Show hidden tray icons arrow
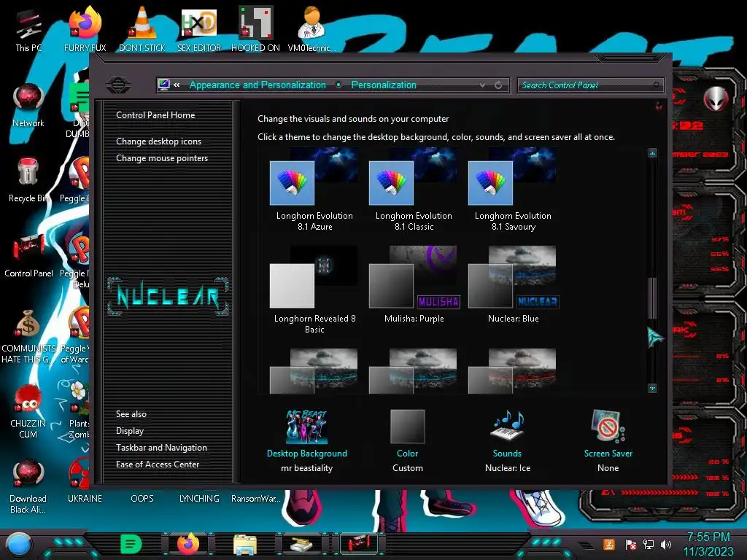The image size is (747, 560). pos(587,545)
